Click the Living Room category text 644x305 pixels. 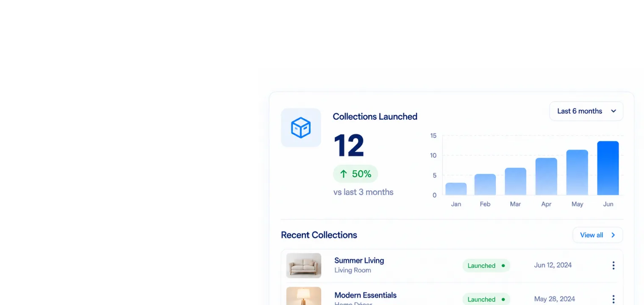click(353, 270)
